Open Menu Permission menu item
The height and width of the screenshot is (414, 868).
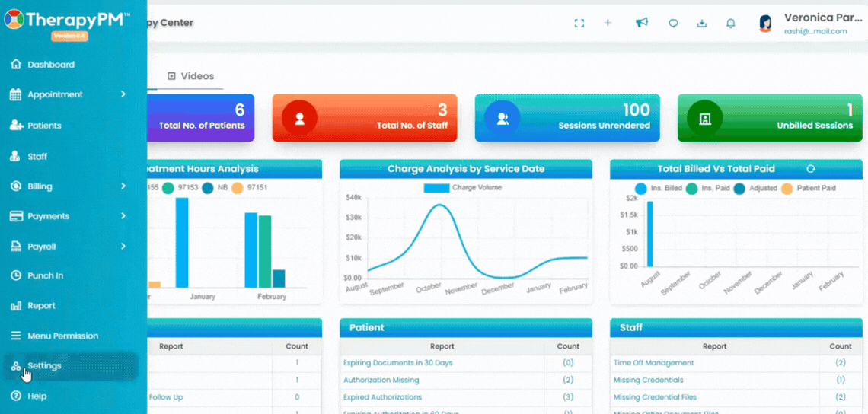[62, 336]
